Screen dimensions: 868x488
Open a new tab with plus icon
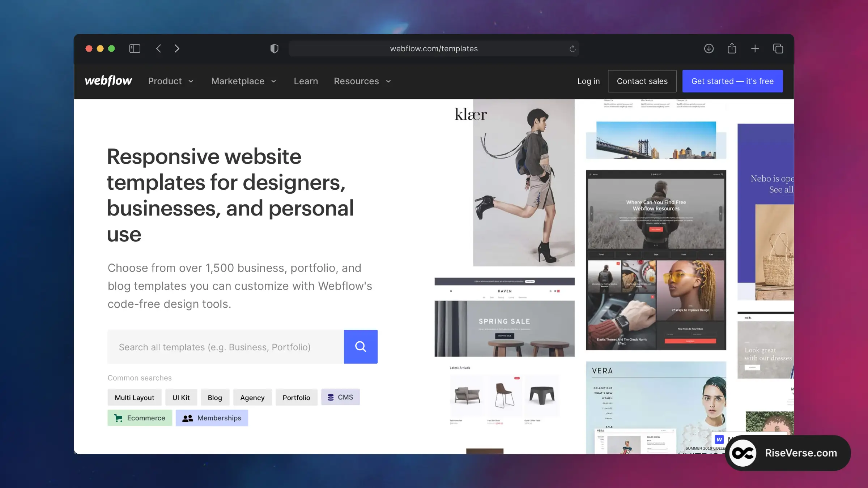click(x=755, y=48)
